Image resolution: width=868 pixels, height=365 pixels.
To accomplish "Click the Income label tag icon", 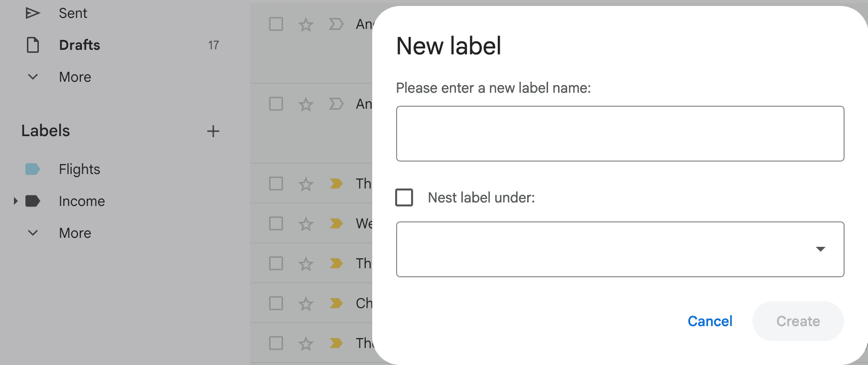I will 32,201.
